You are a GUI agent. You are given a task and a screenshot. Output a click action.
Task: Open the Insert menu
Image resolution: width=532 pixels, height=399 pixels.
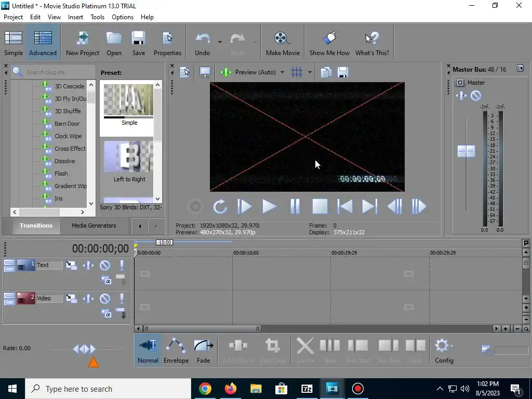75,17
